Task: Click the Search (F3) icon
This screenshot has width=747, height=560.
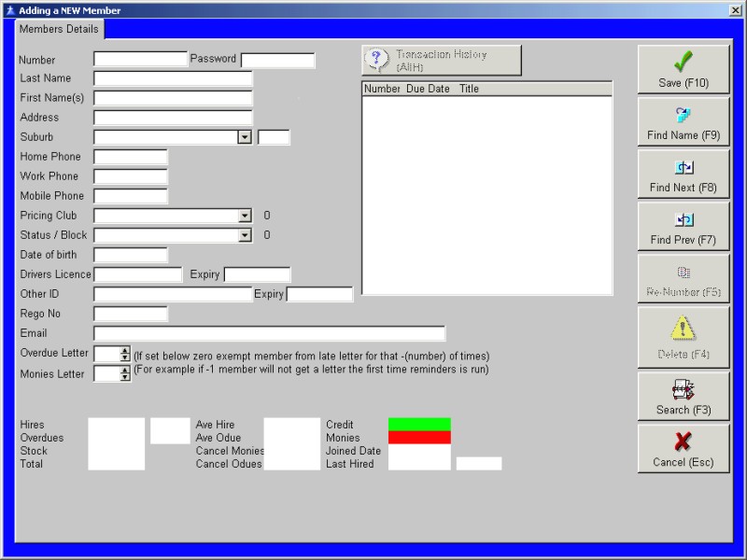Action: (684, 389)
